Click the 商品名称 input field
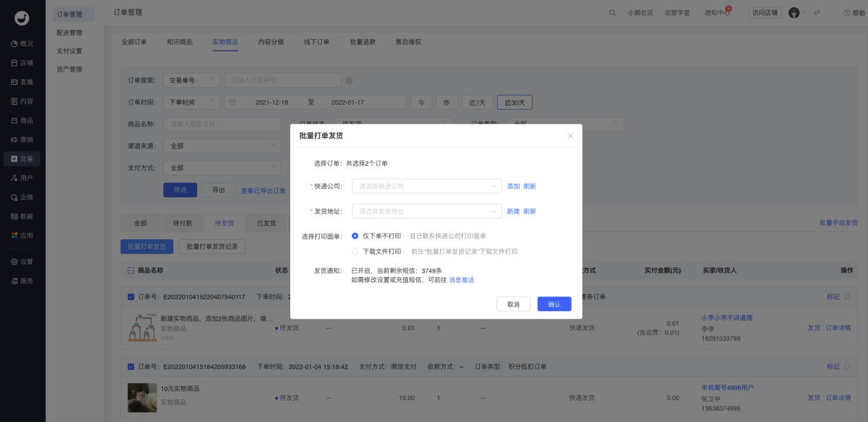This screenshot has width=868, height=422. 222,124
